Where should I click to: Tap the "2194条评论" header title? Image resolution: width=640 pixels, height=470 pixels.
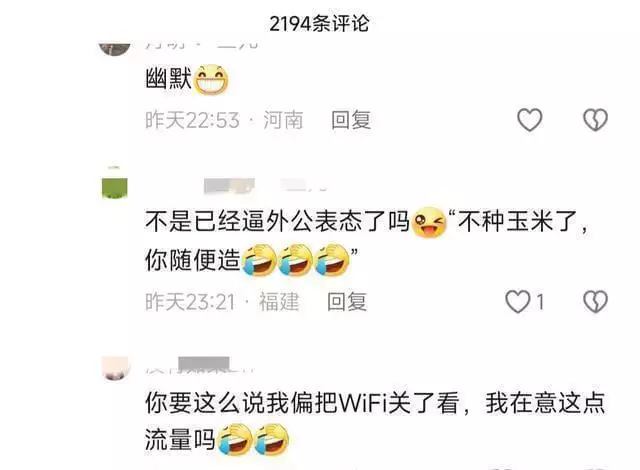pos(319,24)
